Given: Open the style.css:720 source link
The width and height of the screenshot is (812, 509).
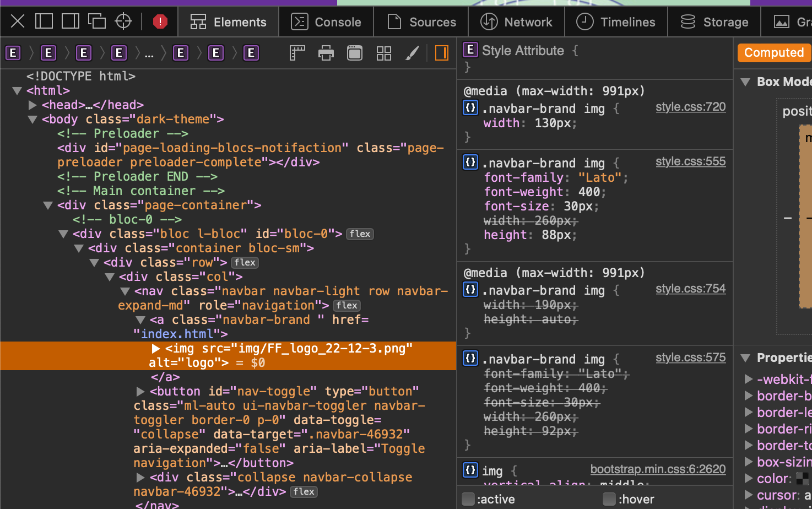Looking at the screenshot, I should [690, 107].
